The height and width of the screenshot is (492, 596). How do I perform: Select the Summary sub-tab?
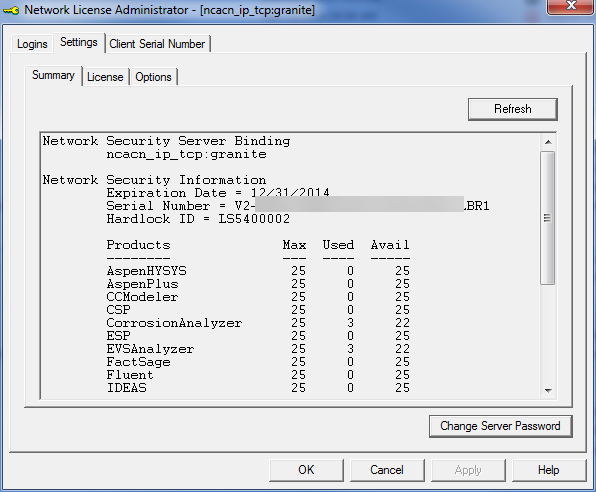[53, 75]
